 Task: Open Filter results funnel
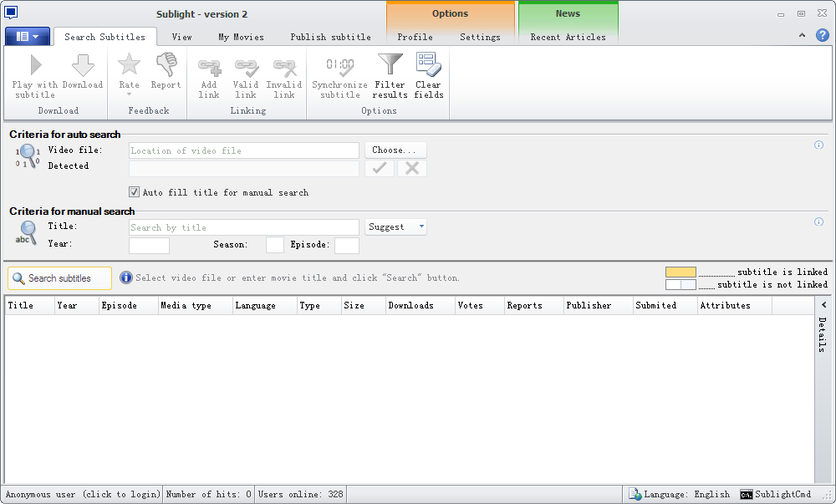390,64
